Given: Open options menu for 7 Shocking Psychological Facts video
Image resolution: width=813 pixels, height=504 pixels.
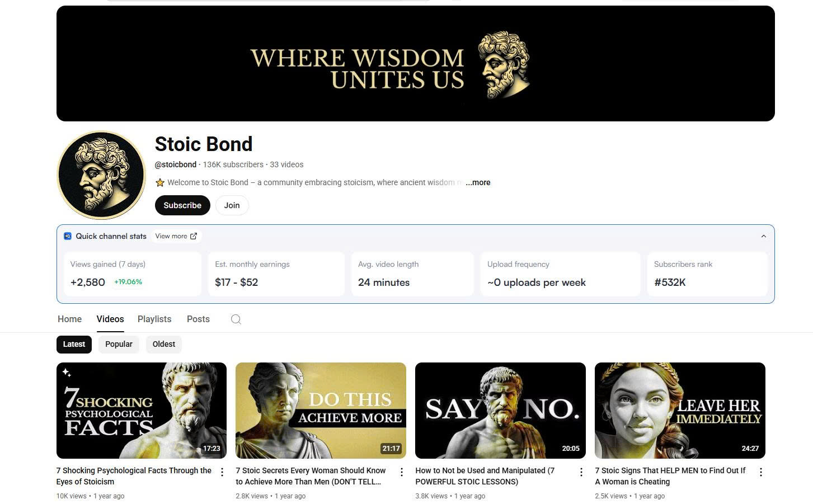Looking at the screenshot, I should coord(222,472).
